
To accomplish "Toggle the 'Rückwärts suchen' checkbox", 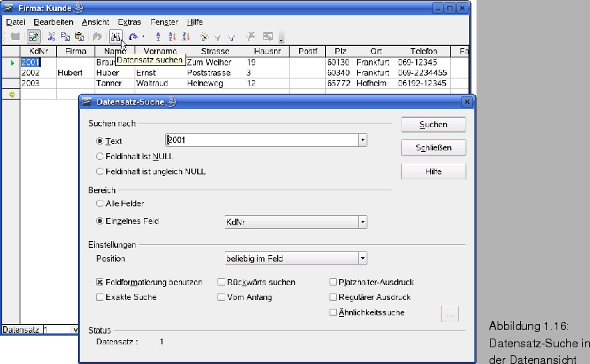I will 222,282.
